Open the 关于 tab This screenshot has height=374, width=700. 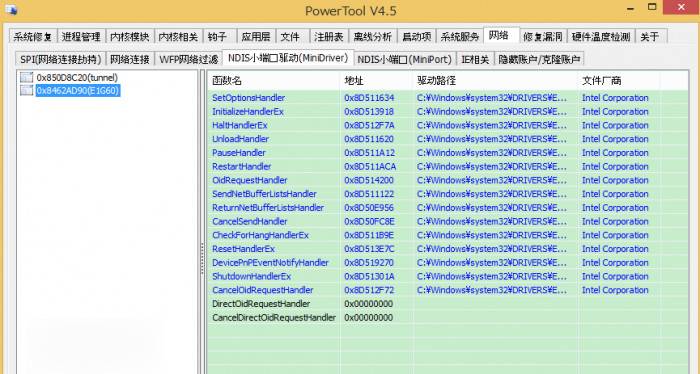(x=650, y=37)
